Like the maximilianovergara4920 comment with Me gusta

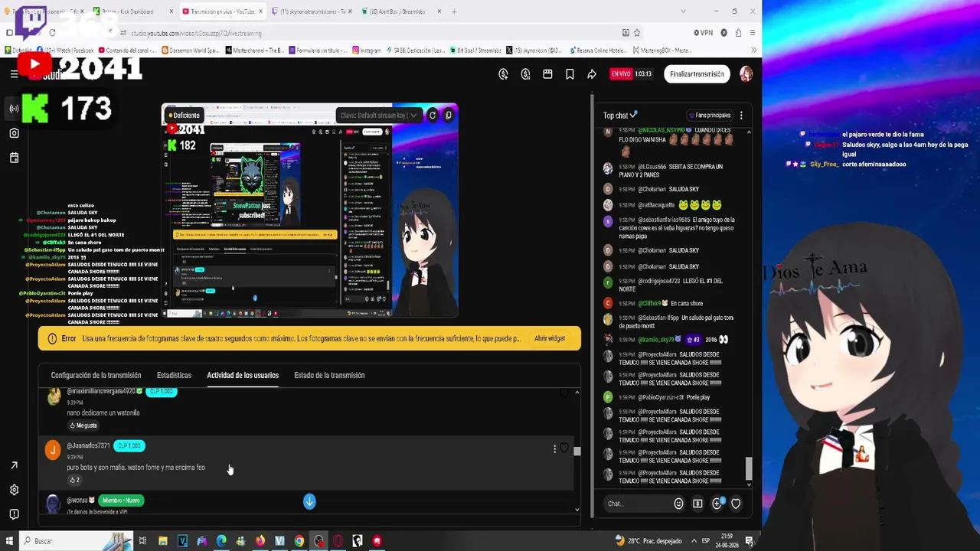point(83,425)
